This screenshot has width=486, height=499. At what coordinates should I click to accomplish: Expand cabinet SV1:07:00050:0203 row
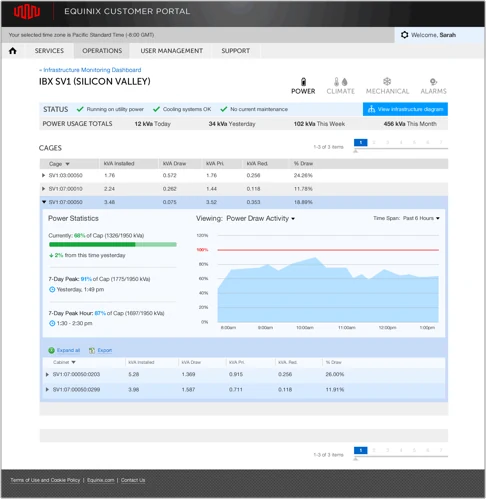click(47, 374)
